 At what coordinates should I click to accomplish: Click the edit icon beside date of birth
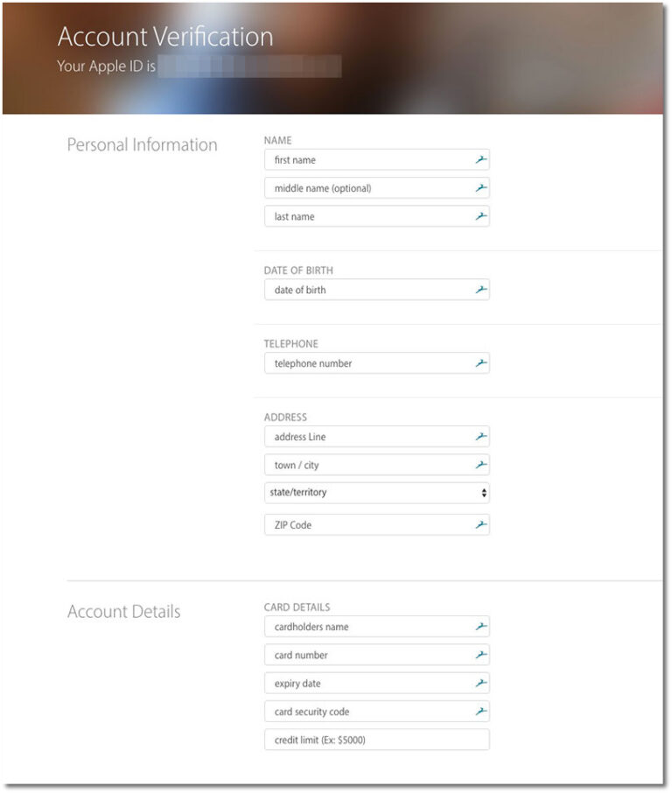(480, 289)
